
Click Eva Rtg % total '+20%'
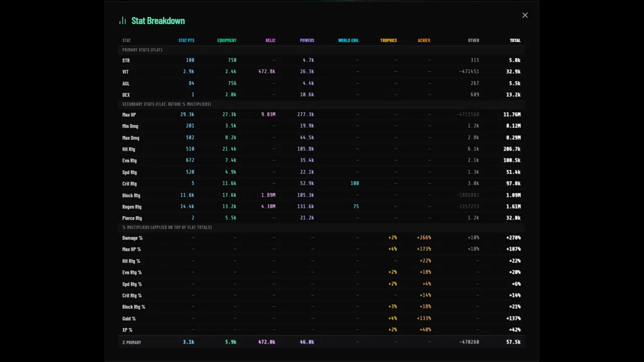click(x=515, y=272)
